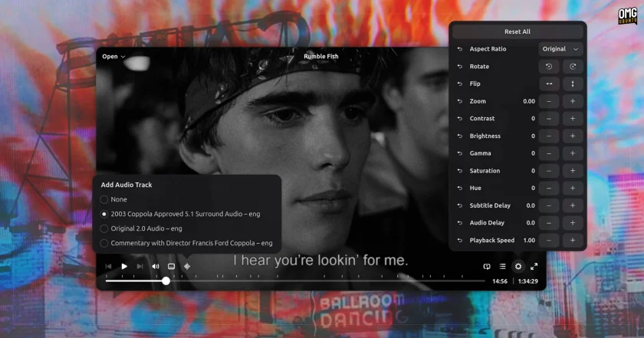This screenshot has height=338, width=644.
Task: Increase Brightness value
Action: point(573,136)
